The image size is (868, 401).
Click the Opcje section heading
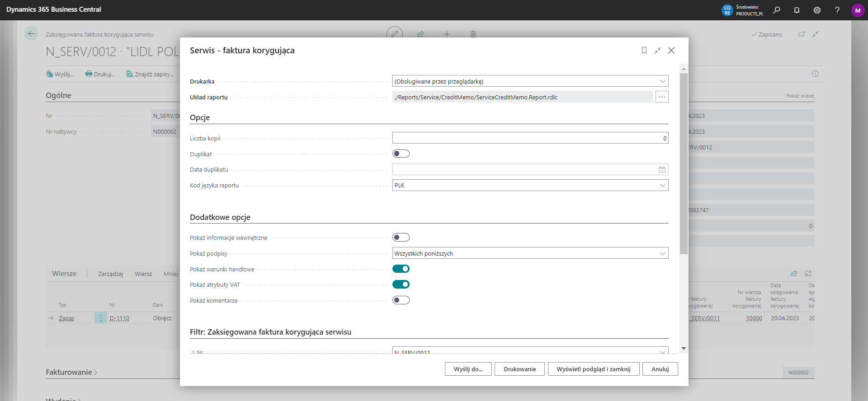pos(200,117)
